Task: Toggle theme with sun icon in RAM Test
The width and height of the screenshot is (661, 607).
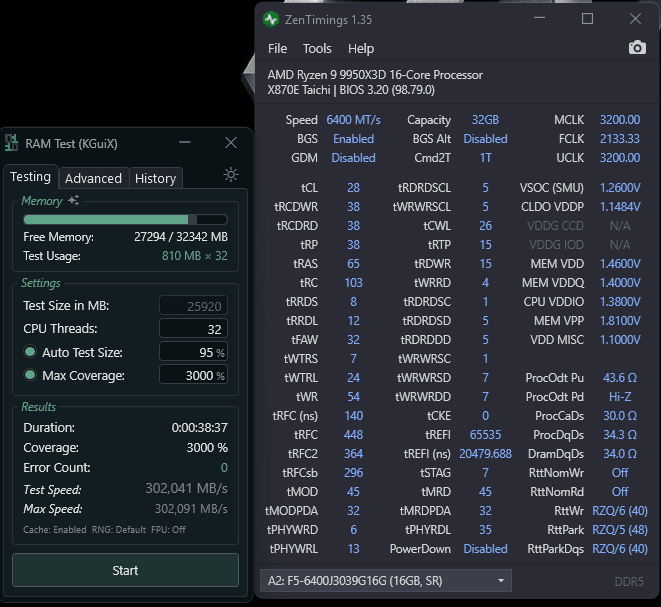Action: [231, 175]
